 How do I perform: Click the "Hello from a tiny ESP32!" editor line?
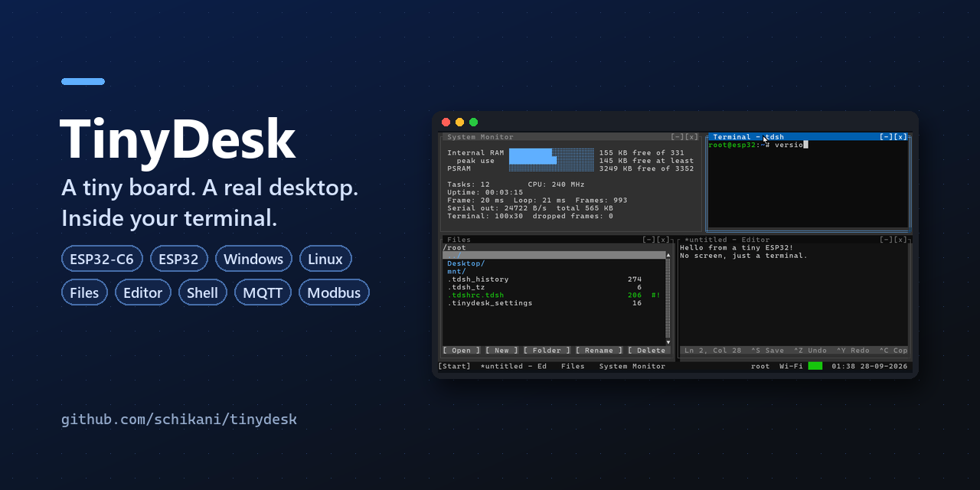coord(737,247)
